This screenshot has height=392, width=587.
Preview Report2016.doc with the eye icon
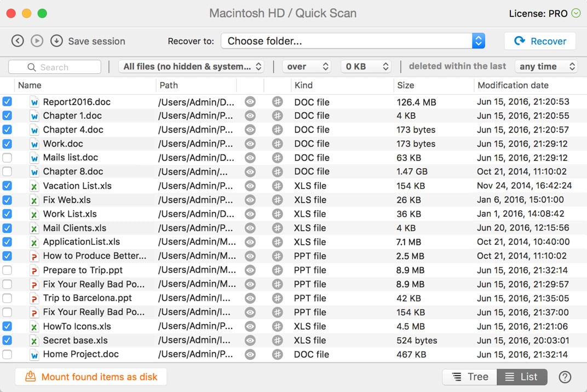pos(250,102)
